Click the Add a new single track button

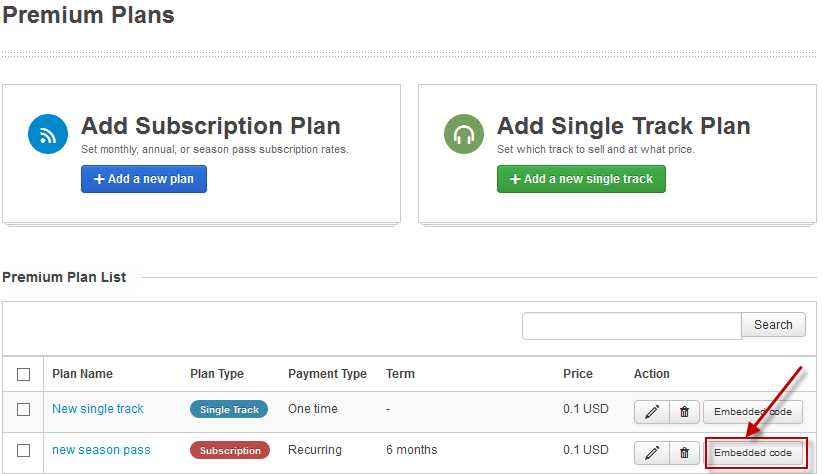[x=581, y=179]
